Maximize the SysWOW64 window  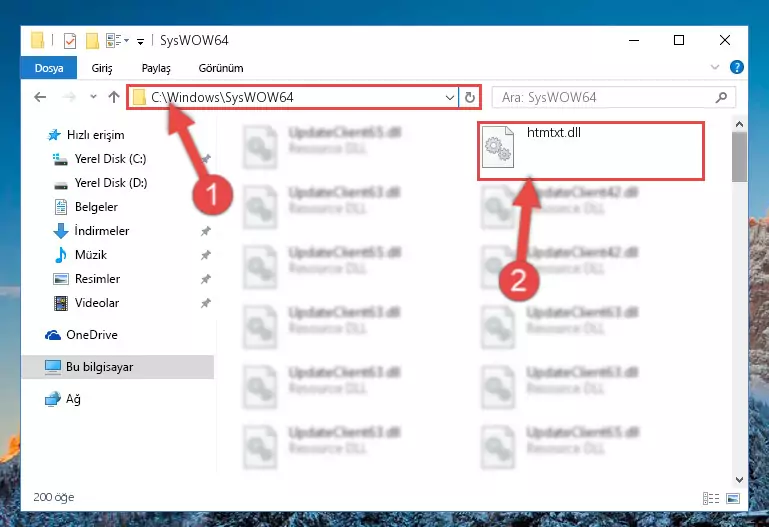pyautogui.click(x=679, y=40)
